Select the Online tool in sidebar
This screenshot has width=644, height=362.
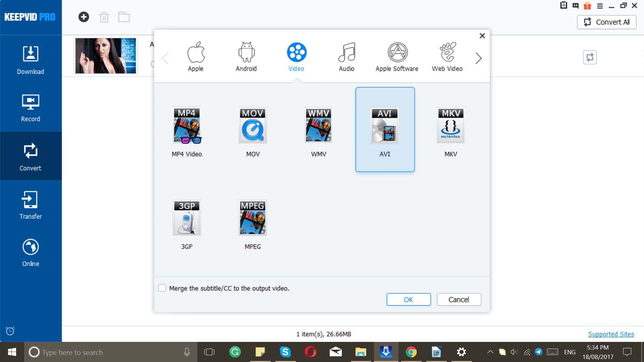[31, 253]
